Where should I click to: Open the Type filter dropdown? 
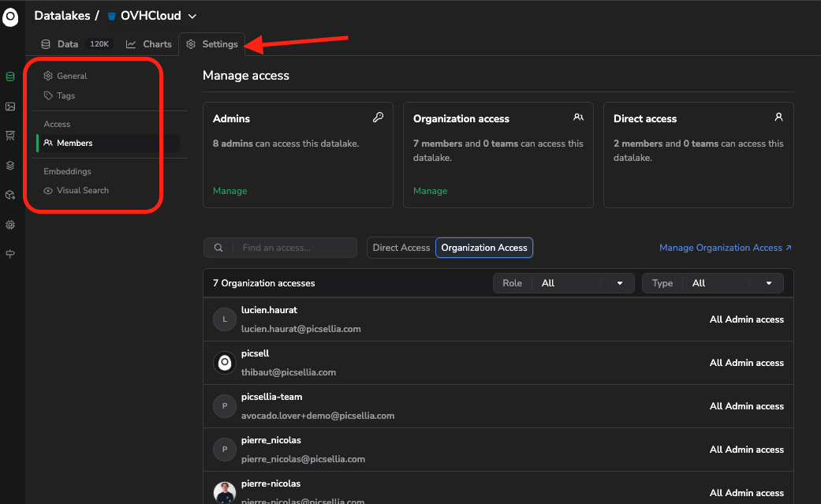coord(713,283)
